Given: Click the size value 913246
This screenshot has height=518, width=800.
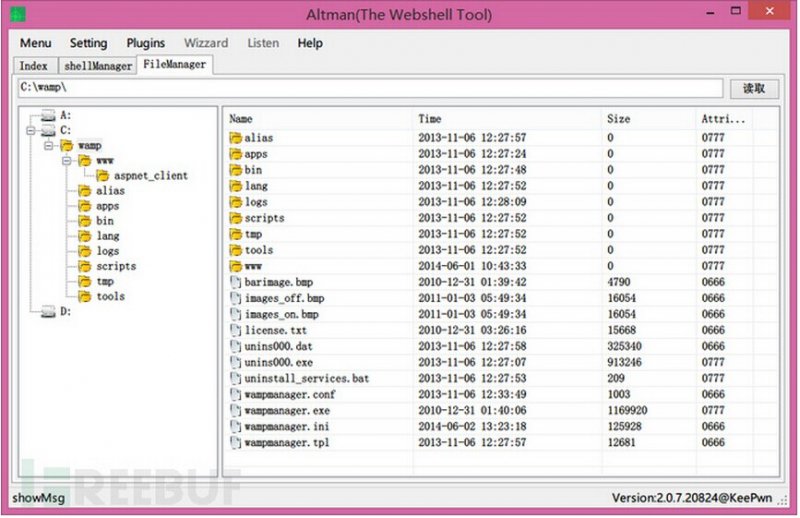Looking at the screenshot, I should [624, 363].
